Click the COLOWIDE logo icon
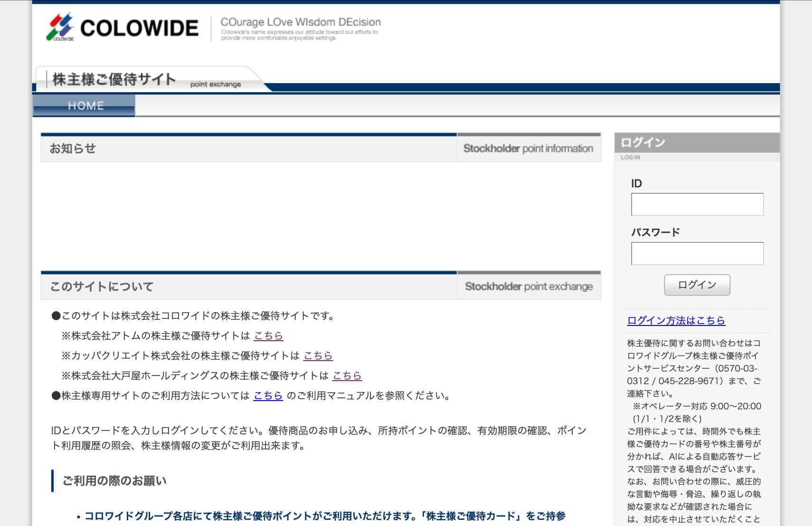The image size is (812, 526). tap(60, 27)
